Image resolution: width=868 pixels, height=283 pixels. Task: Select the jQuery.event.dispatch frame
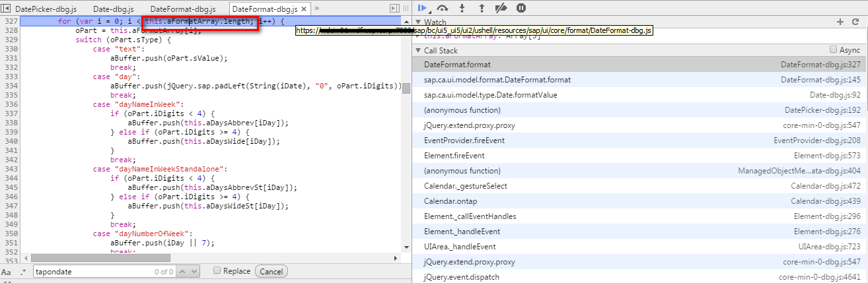[x=639, y=276]
